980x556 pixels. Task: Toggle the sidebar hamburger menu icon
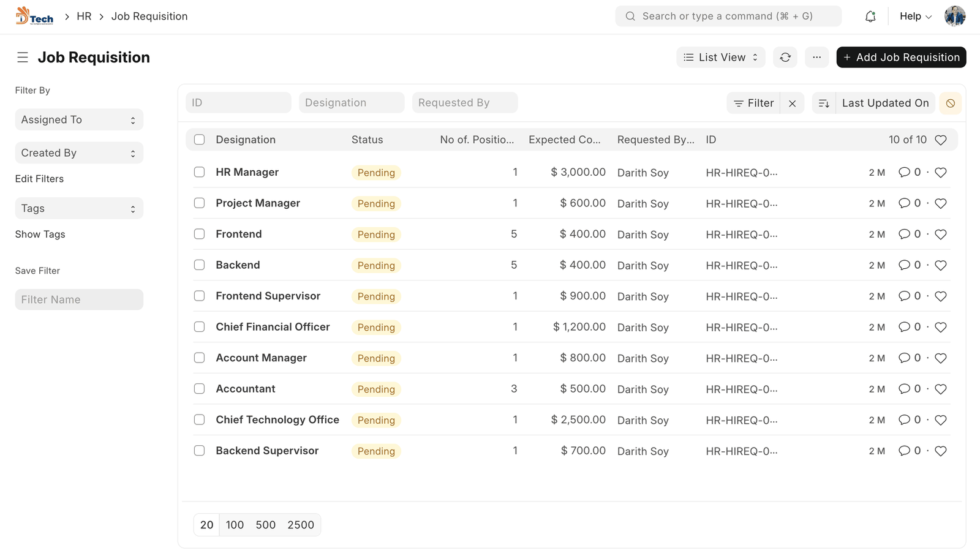coord(23,58)
